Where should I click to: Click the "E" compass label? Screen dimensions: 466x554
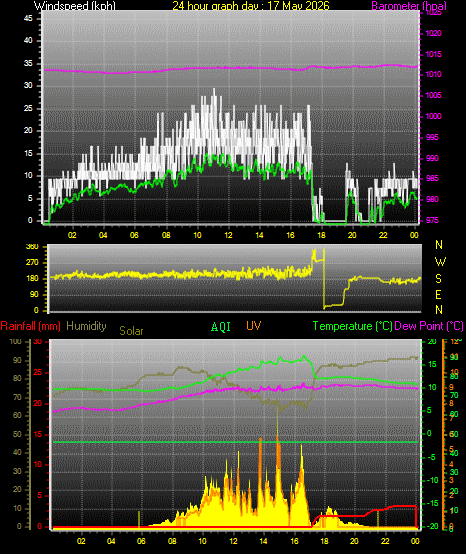point(438,295)
